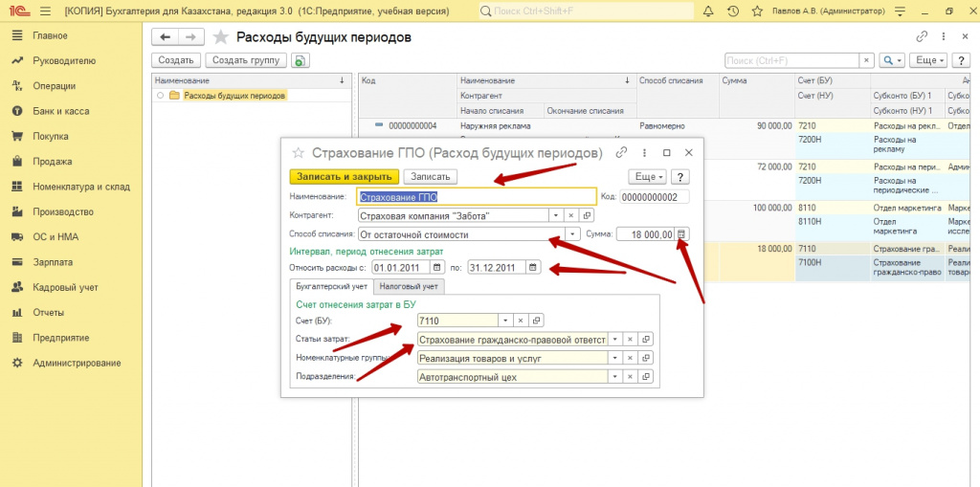The image size is (980, 487).
Task: Clear the Контрагент field with X
Action: 571,215
